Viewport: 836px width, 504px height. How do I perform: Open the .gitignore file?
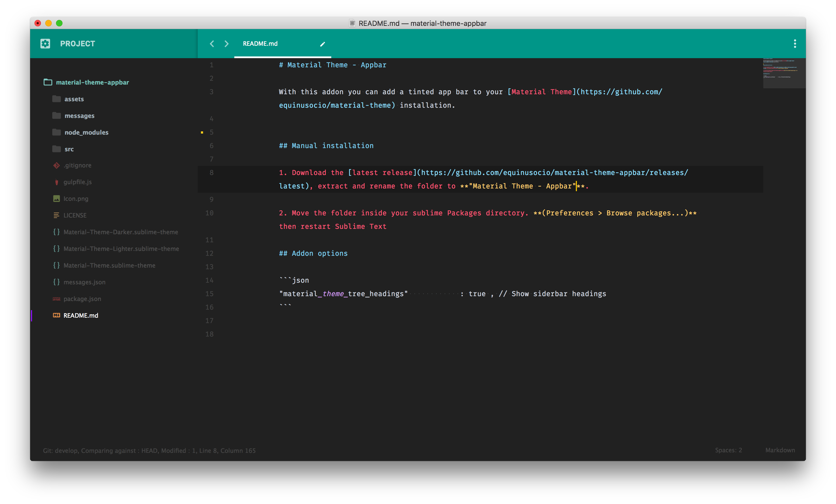tap(77, 165)
